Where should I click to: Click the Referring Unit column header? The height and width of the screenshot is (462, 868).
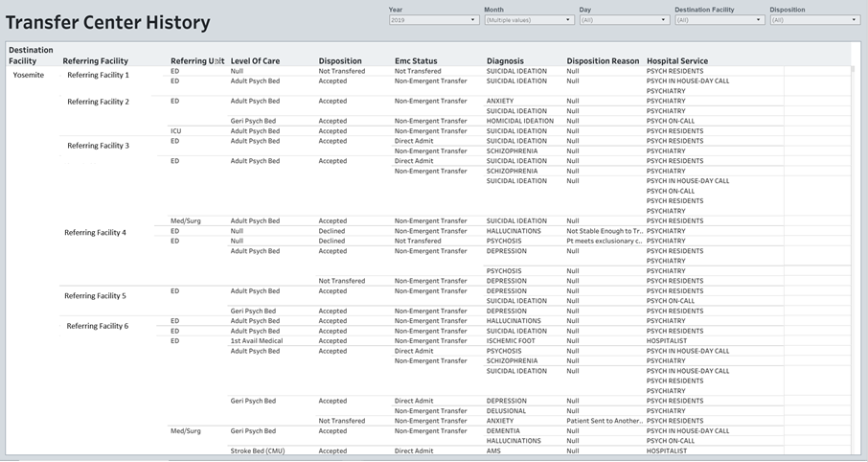point(197,61)
